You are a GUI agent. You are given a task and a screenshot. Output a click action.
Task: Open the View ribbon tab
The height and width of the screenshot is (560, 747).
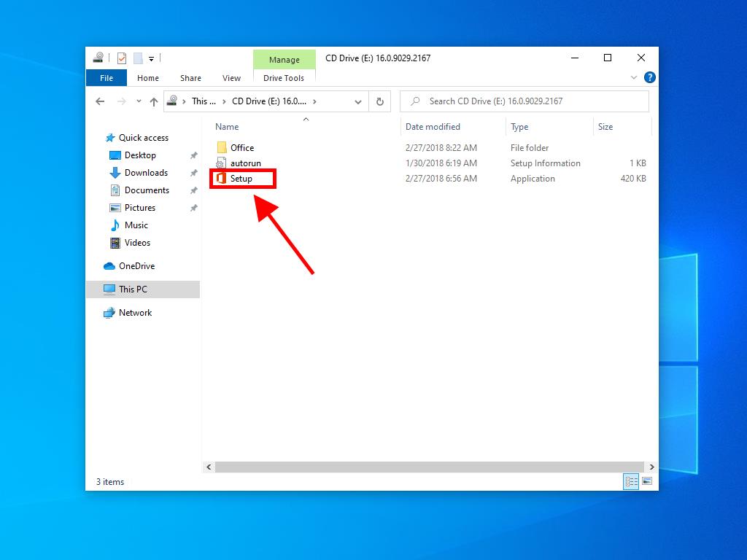(231, 78)
